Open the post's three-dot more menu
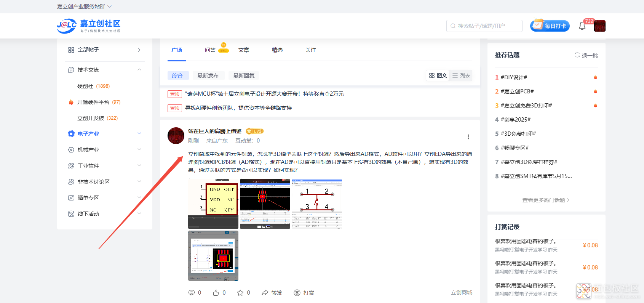Viewport: 644px width, 303px height. tap(468, 137)
